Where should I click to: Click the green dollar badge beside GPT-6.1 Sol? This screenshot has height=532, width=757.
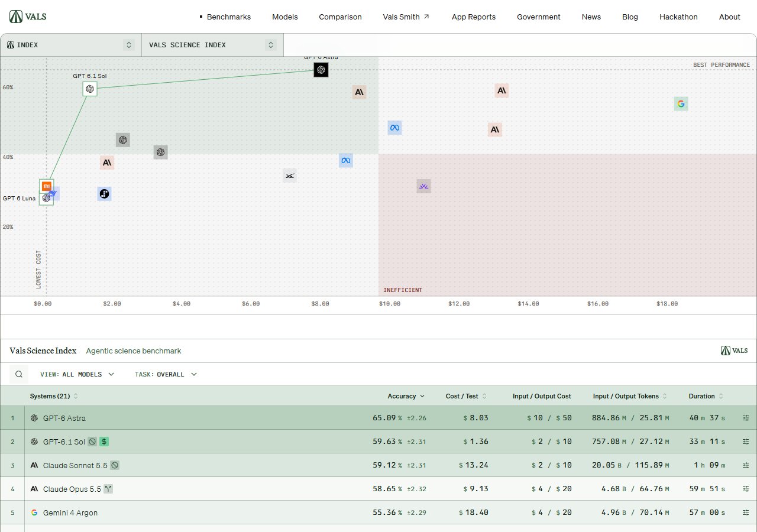point(104,442)
